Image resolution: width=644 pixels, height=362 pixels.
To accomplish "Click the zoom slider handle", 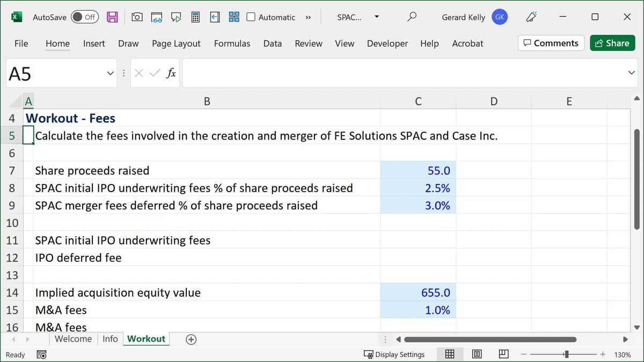I will [x=566, y=354].
